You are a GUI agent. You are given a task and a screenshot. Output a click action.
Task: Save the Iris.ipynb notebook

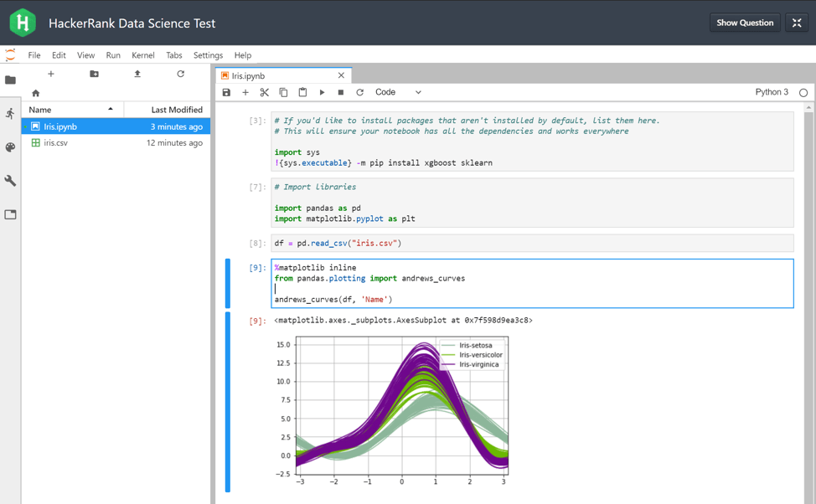(x=226, y=92)
